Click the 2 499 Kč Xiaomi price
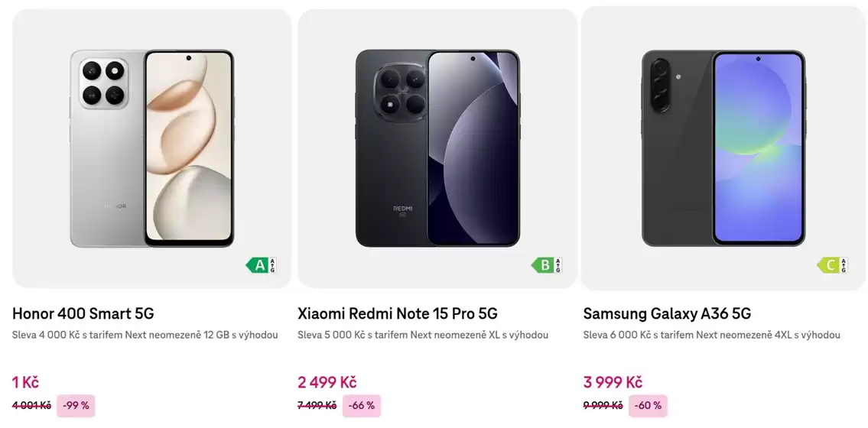Image resolution: width=868 pixels, height=428 pixels. coord(327,382)
